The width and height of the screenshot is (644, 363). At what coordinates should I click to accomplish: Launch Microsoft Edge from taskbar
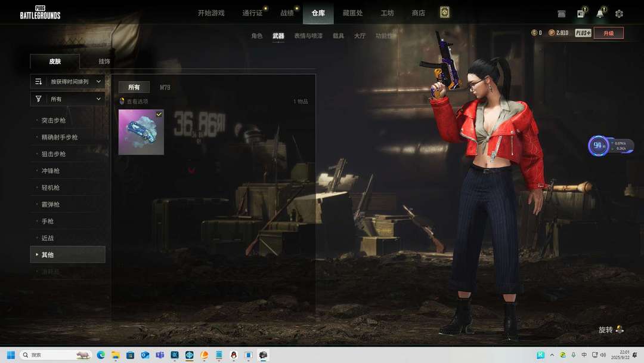[101, 355]
